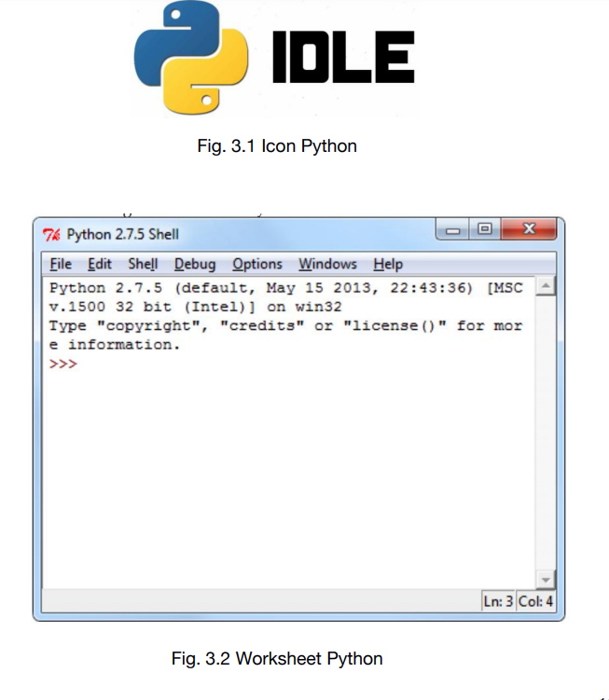Viewport: 609px width, 700px height.
Task: Click the scrollbar up arrow
Action: tap(547, 285)
